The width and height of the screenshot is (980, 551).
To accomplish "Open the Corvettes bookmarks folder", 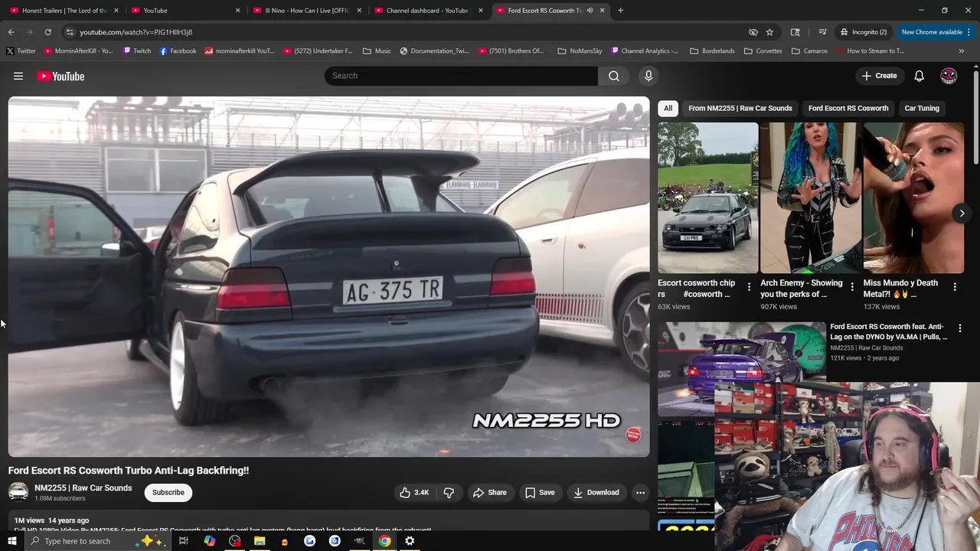I will point(763,51).
